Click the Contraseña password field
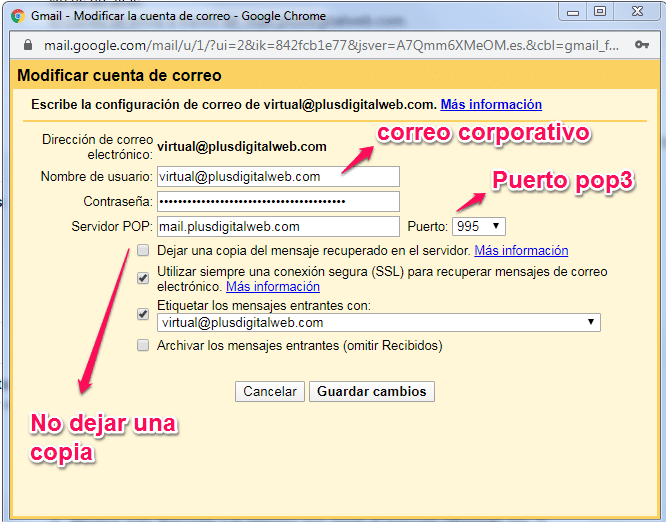666x522 pixels. tap(278, 201)
